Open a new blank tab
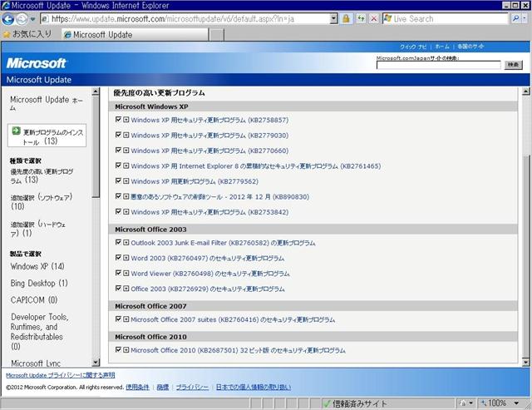Image resolution: width=532 pixels, height=410 pixels. [x=216, y=35]
